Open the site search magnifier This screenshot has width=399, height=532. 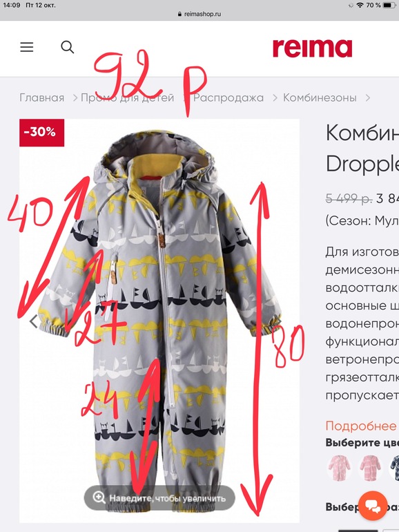pos(68,47)
